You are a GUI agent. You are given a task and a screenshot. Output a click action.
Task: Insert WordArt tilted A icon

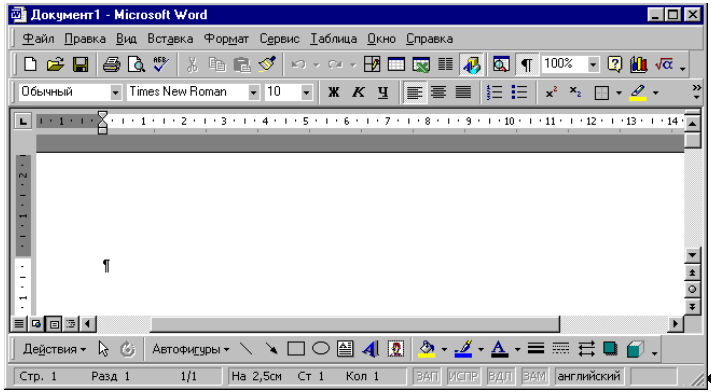pyautogui.click(x=370, y=349)
